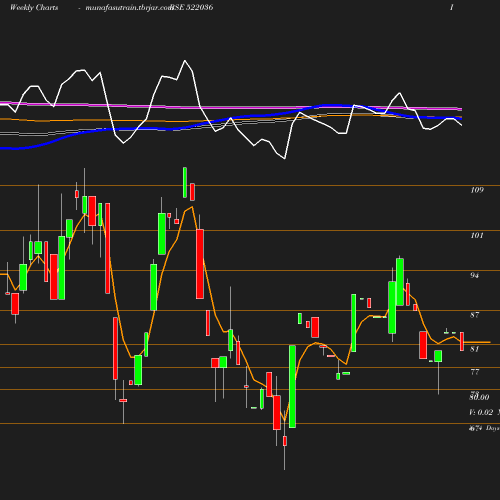Click the "V: 0.02" volume readout
500x500 pixels.
(481, 412)
